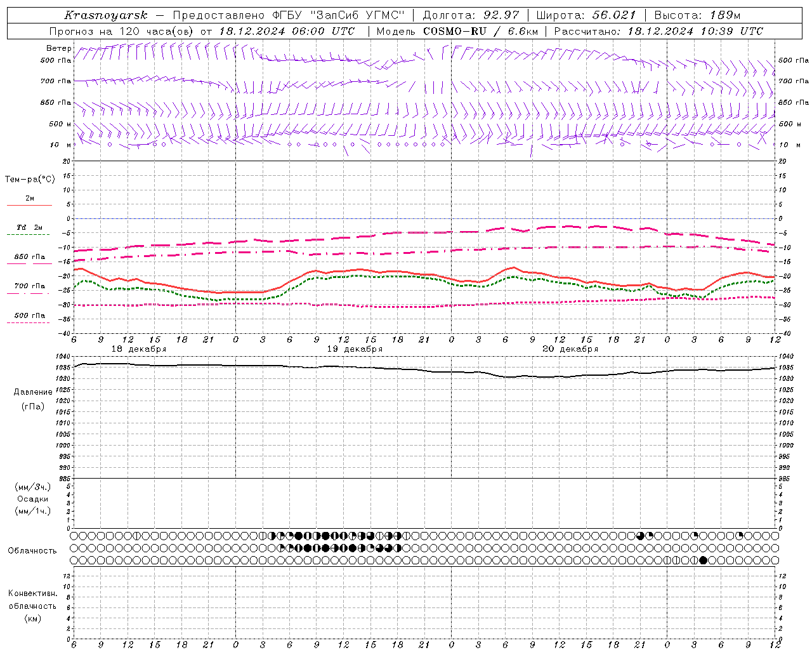
Task: Click the (мм/1ч.) unit label
Action: click(33, 511)
